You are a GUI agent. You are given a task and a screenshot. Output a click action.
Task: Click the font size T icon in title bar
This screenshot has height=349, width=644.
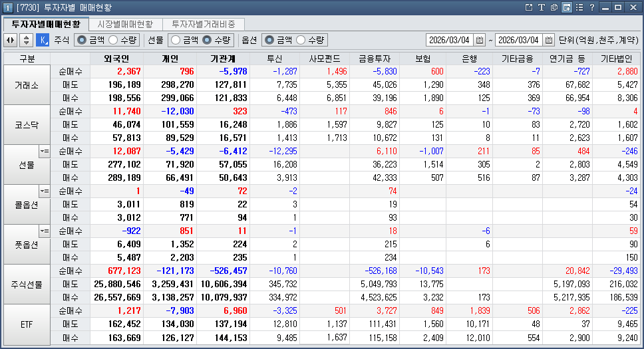[542, 7]
